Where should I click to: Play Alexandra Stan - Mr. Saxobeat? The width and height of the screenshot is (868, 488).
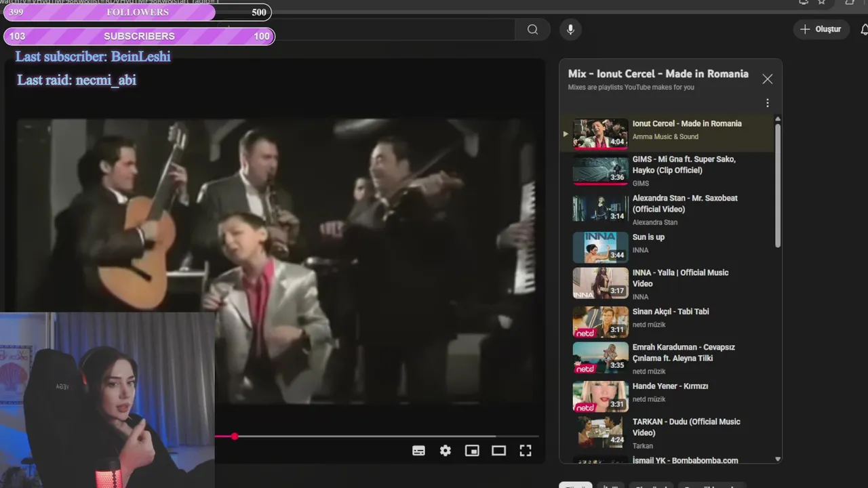point(668,209)
